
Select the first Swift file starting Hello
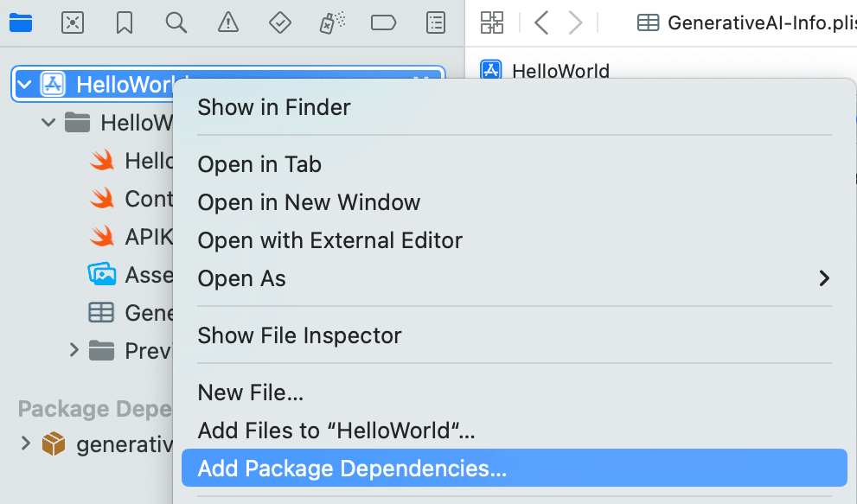131,161
